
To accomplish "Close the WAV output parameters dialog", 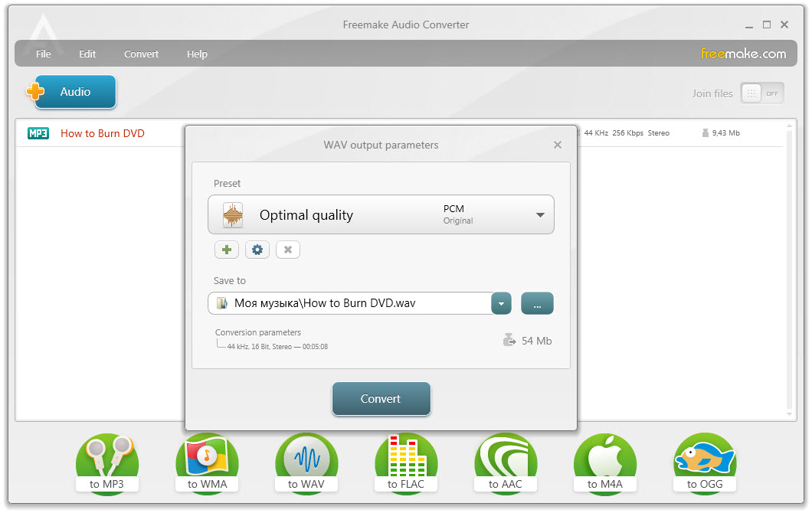I will [x=557, y=145].
